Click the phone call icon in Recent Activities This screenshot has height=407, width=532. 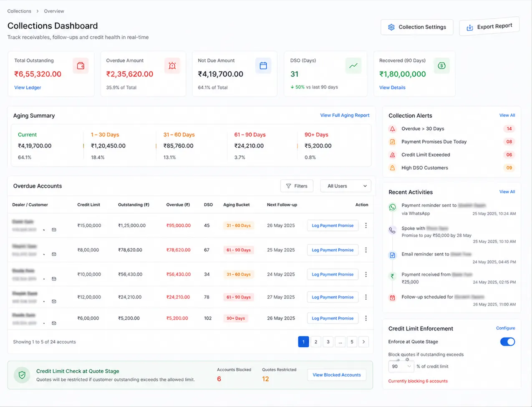(x=392, y=230)
